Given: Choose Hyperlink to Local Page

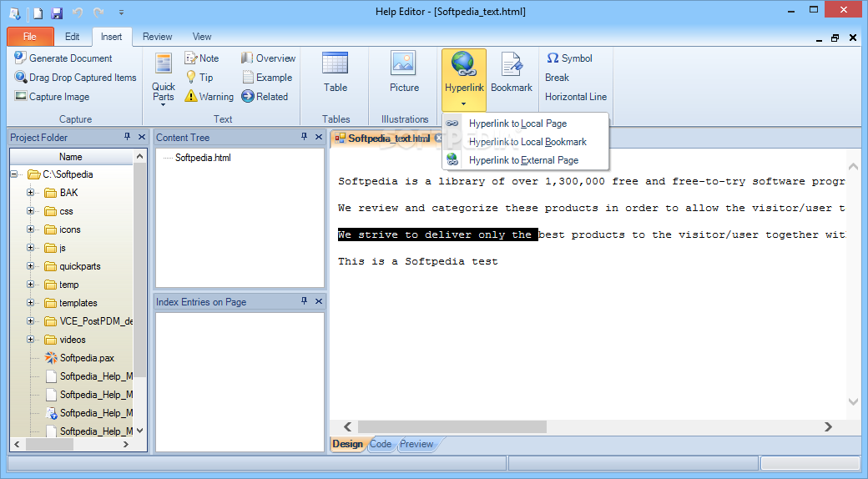Looking at the screenshot, I should click(525, 124).
